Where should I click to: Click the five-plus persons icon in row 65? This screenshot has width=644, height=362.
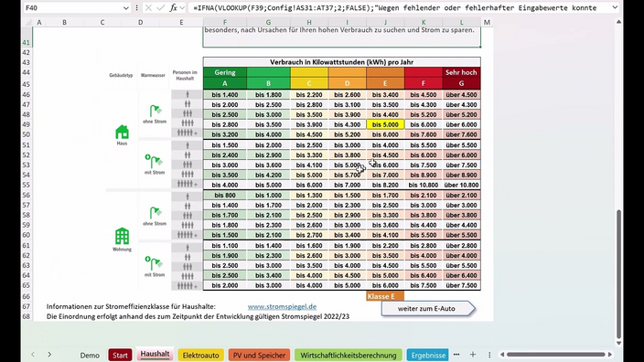(188, 285)
